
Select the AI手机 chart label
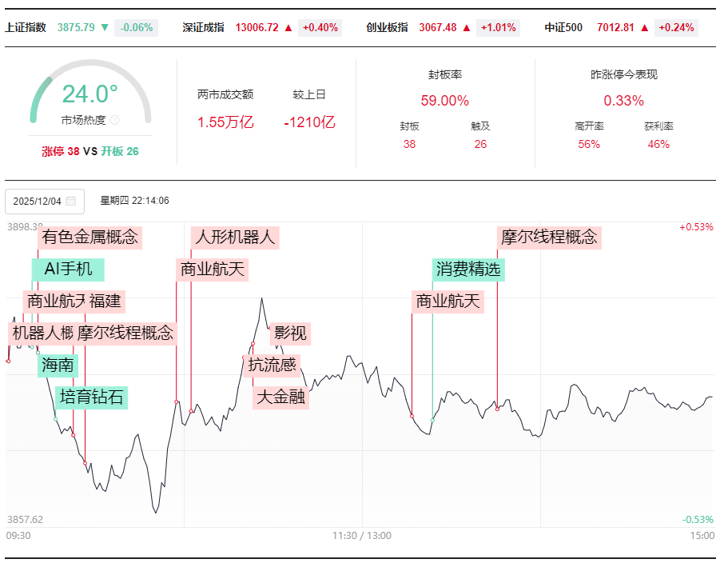point(68,269)
